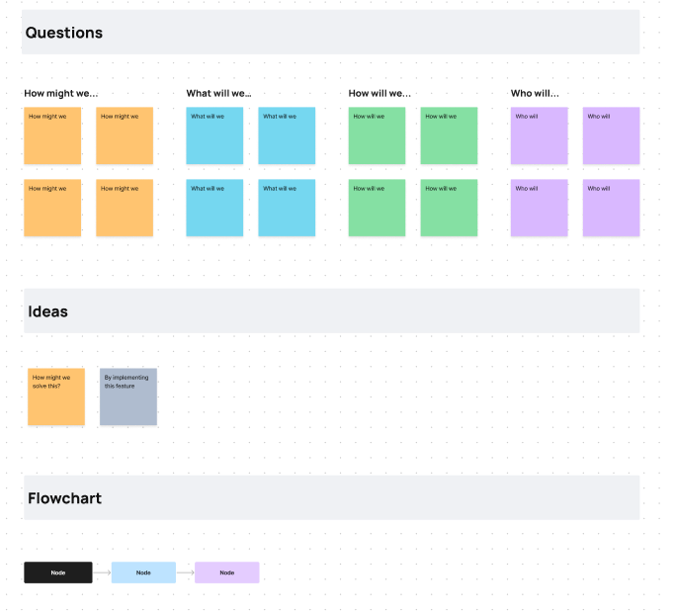Click the 'What will we...' column heading
The height and width of the screenshot is (616, 673).
pyautogui.click(x=218, y=93)
